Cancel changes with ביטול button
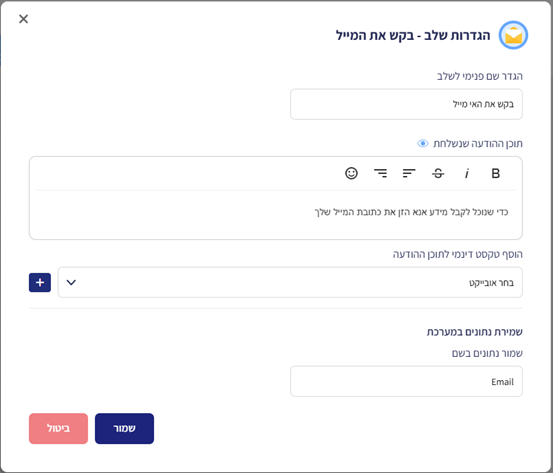Screen dimensions: 553x473 tap(58, 428)
